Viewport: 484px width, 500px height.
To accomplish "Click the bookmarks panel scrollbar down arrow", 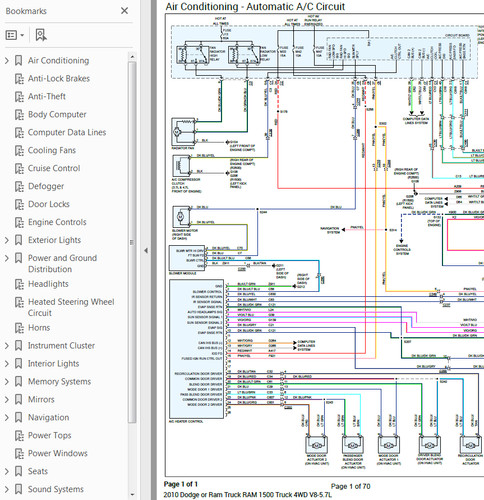I will click(132, 495).
